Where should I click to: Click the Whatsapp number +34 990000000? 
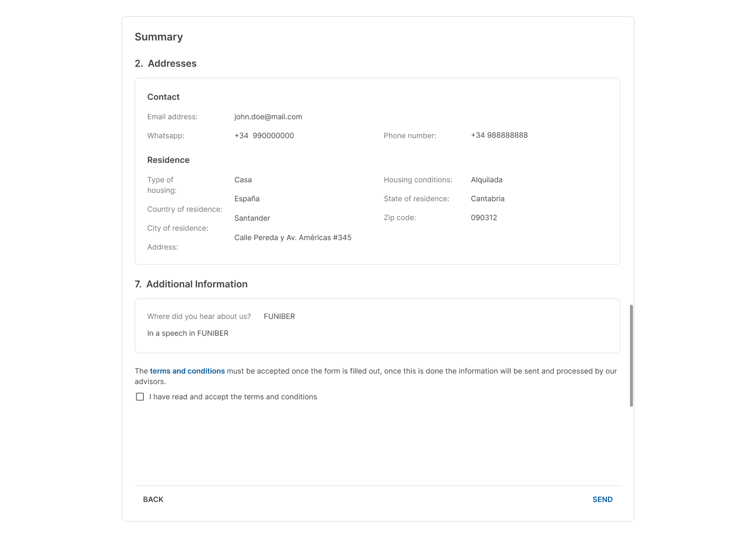264,136
